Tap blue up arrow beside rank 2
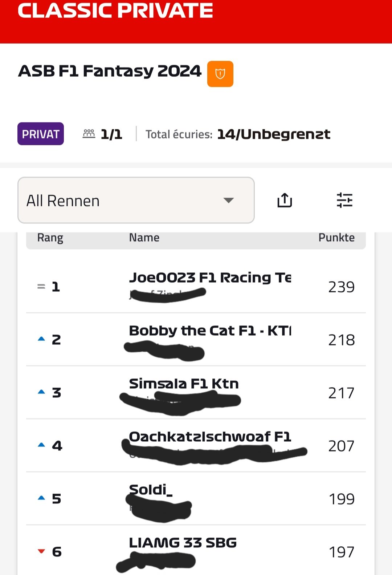This screenshot has height=575, width=392. (x=41, y=339)
